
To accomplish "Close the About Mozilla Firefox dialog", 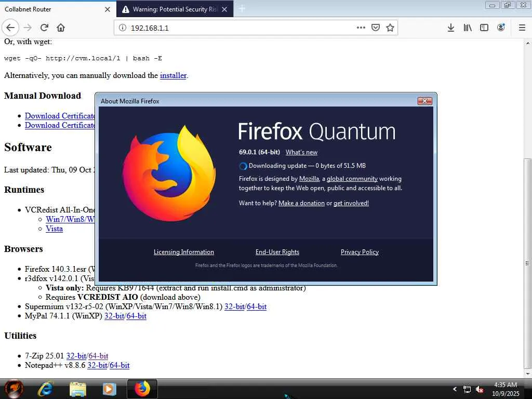I will 424,101.
